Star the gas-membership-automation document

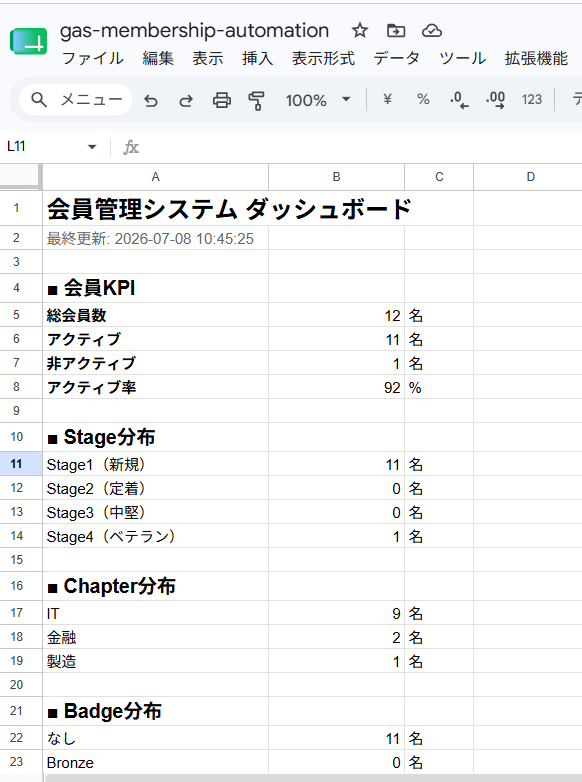360,31
